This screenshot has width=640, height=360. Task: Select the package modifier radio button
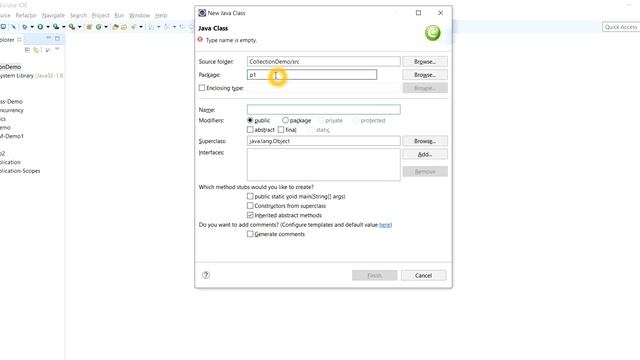(285, 120)
